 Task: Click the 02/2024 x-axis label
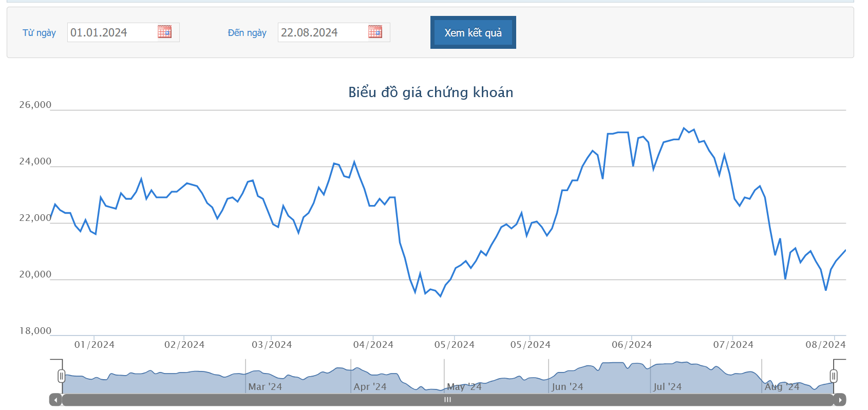coord(184,345)
